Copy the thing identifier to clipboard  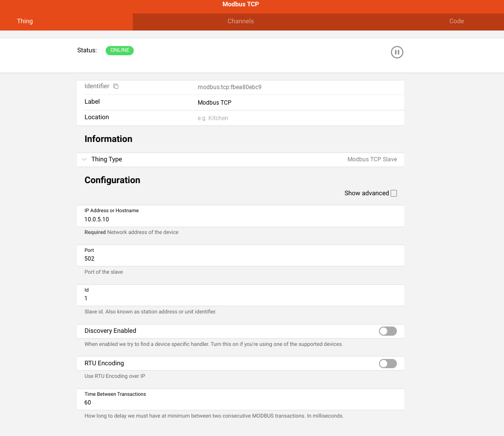(x=116, y=86)
